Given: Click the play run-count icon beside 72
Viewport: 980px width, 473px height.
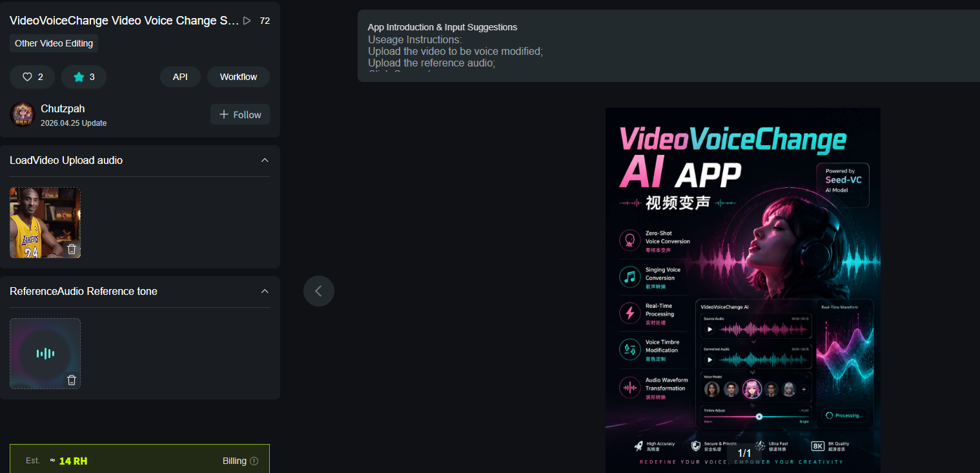Looking at the screenshot, I should pyautogui.click(x=247, y=21).
